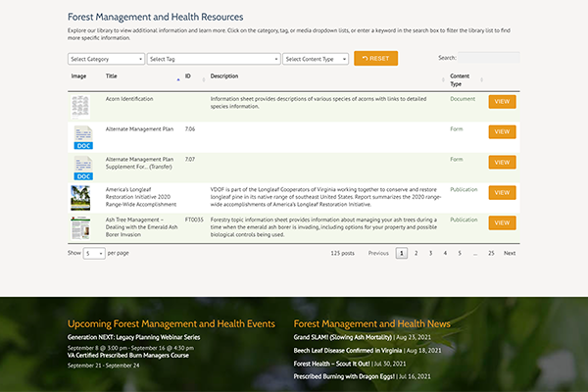Click the Ash Tree Management sheet thumbnail

(x=80, y=227)
